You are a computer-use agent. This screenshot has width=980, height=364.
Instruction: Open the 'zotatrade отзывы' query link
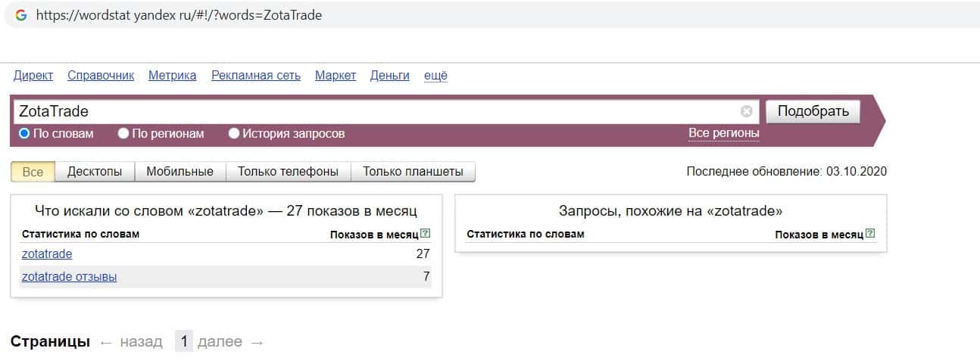tap(70, 277)
